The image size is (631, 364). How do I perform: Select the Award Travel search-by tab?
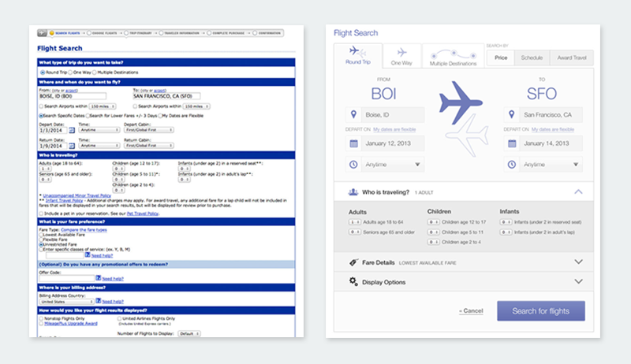click(571, 58)
